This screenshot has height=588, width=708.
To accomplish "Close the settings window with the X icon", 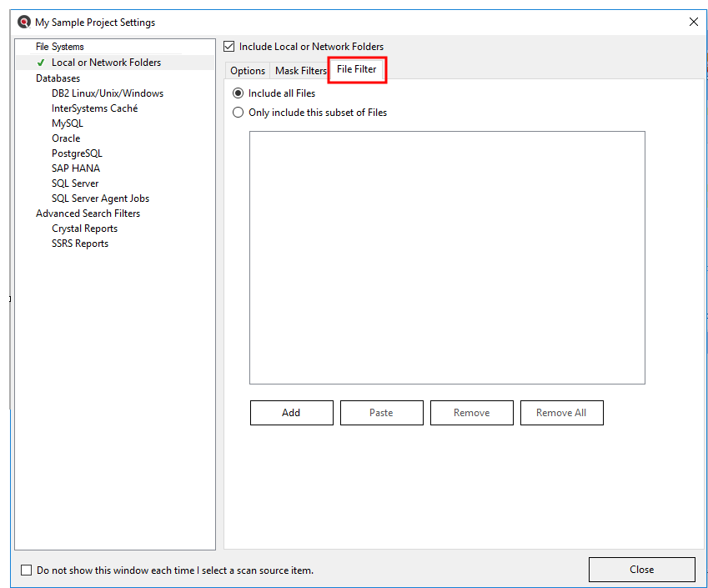I will [693, 23].
